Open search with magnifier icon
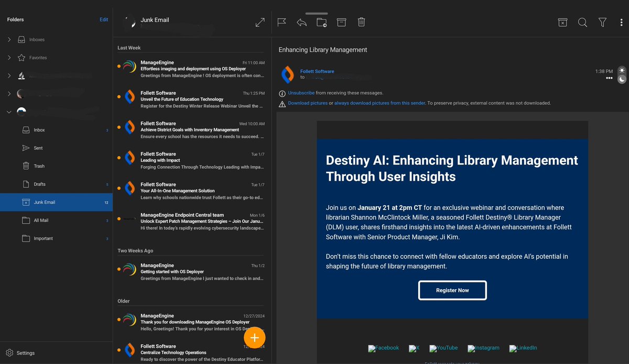 [x=582, y=22]
